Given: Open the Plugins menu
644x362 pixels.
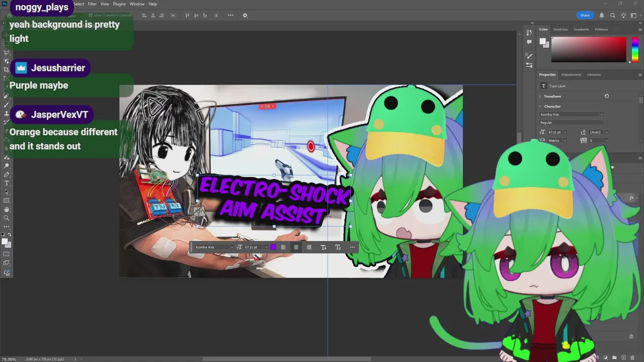Looking at the screenshot, I should [119, 4].
